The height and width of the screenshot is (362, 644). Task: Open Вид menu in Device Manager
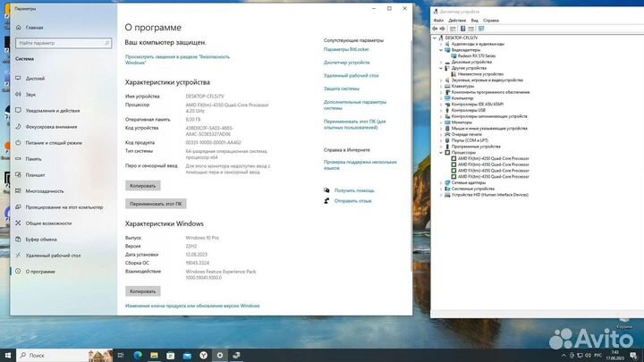pyautogui.click(x=474, y=20)
